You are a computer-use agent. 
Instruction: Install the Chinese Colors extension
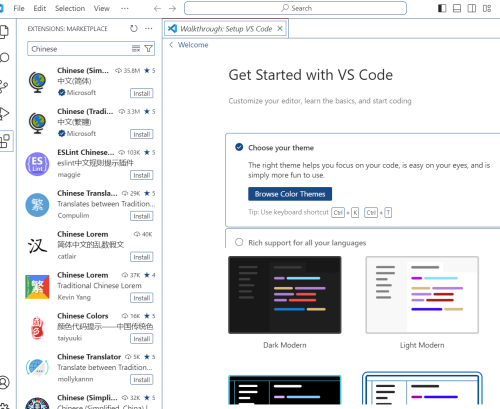[142, 339]
